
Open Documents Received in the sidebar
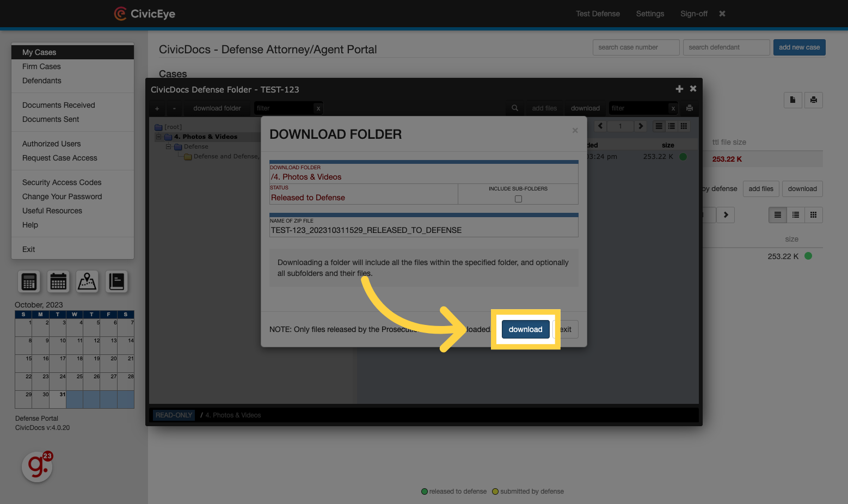[59, 105]
